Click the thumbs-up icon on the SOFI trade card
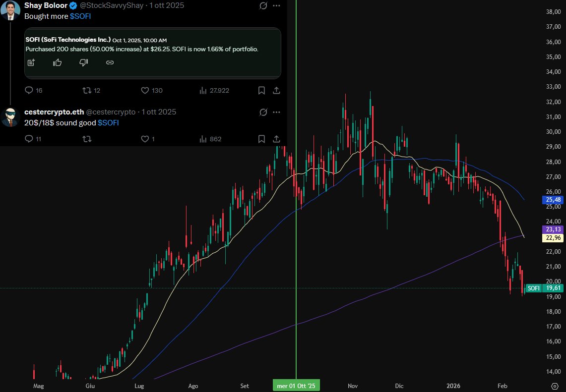Viewport: 566px width, 392px height. coord(58,62)
